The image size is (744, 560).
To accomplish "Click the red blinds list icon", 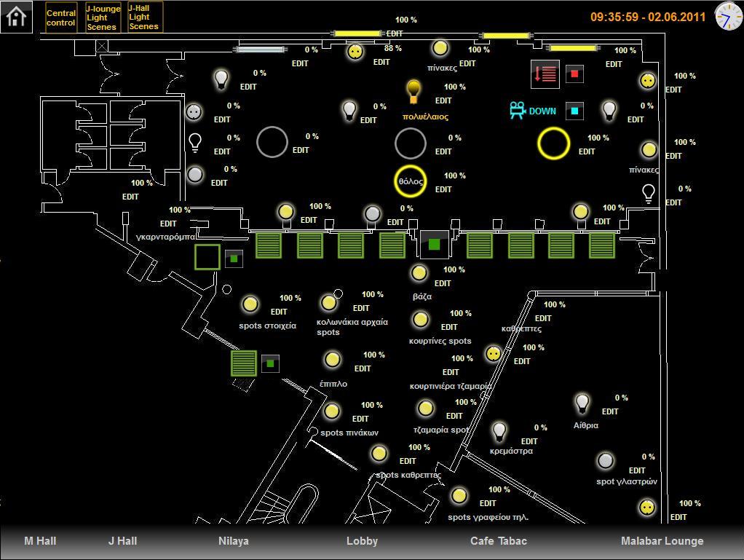I will tap(545, 74).
